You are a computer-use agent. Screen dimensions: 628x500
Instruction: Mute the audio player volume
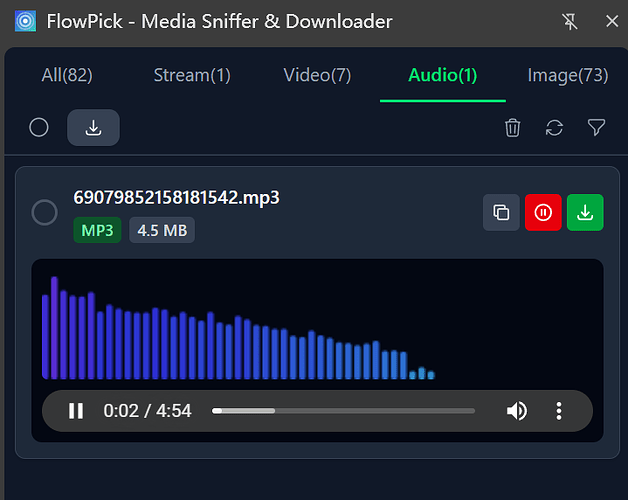pyautogui.click(x=517, y=411)
